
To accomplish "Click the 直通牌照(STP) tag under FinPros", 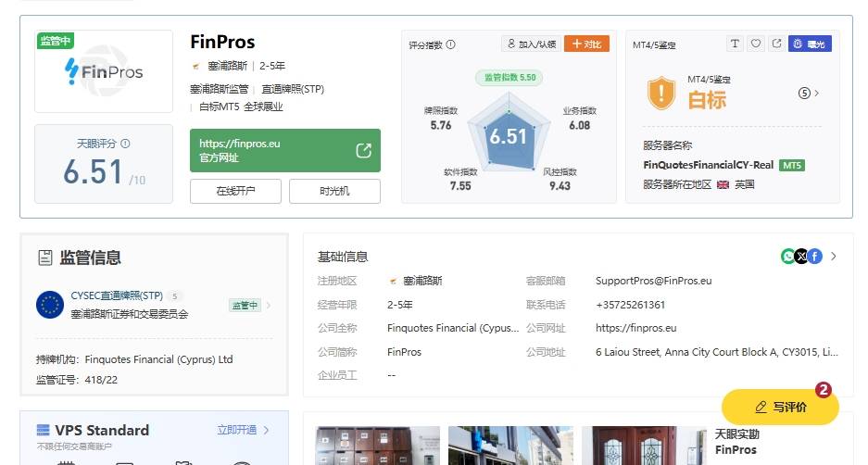I will (x=293, y=89).
